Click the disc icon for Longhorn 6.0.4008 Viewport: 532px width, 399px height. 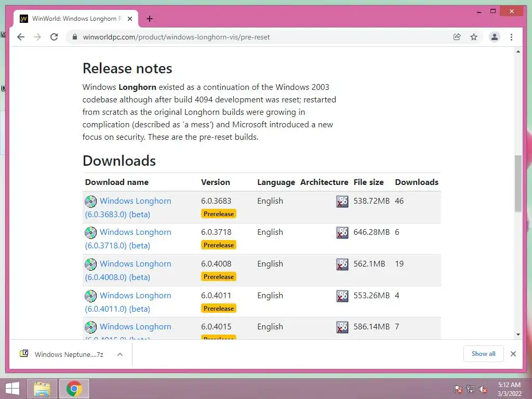coord(90,264)
